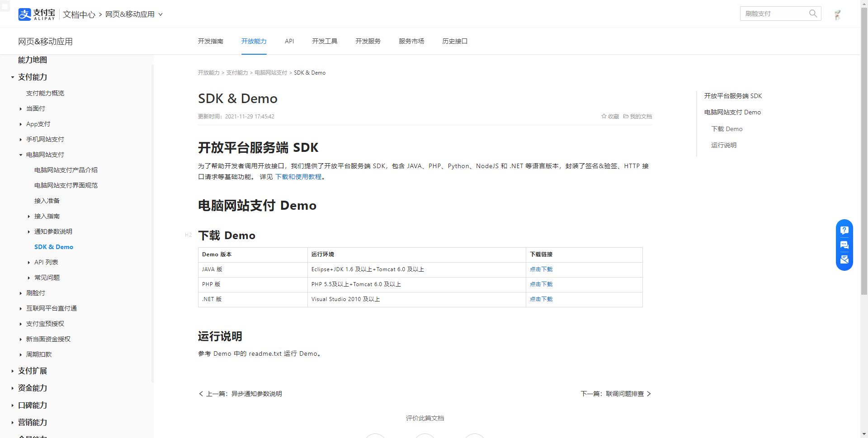Download the PHP 版 demo

click(541, 284)
